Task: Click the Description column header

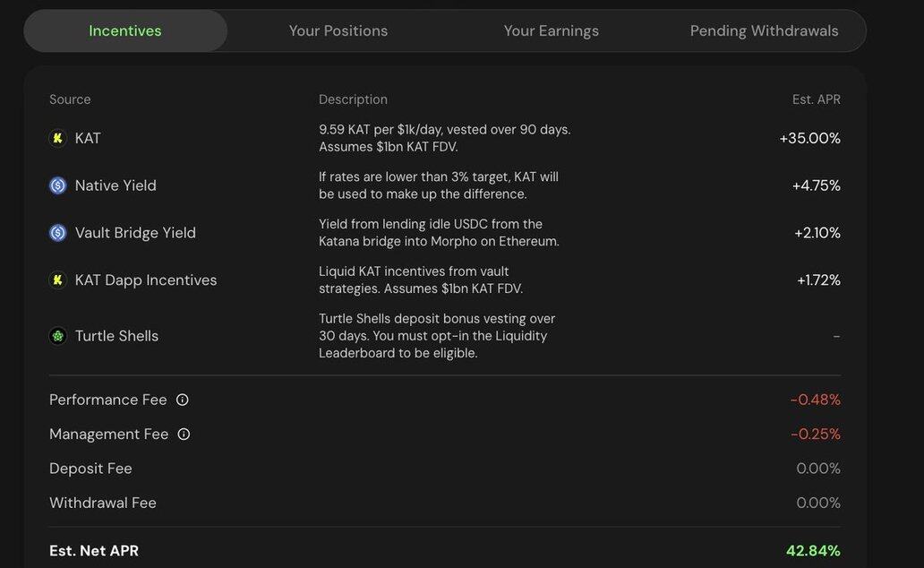Action: point(353,99)
